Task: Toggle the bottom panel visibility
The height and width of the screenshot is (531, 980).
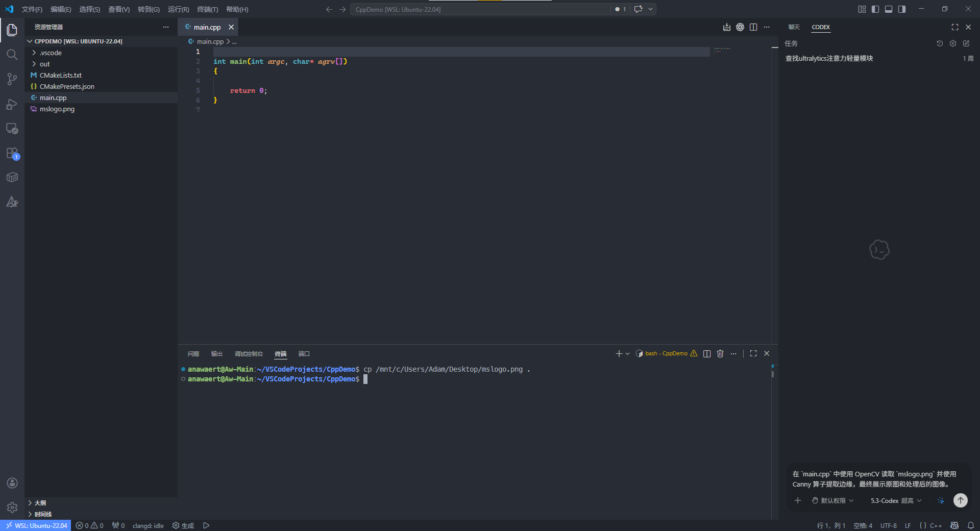Action: (889, 9)
